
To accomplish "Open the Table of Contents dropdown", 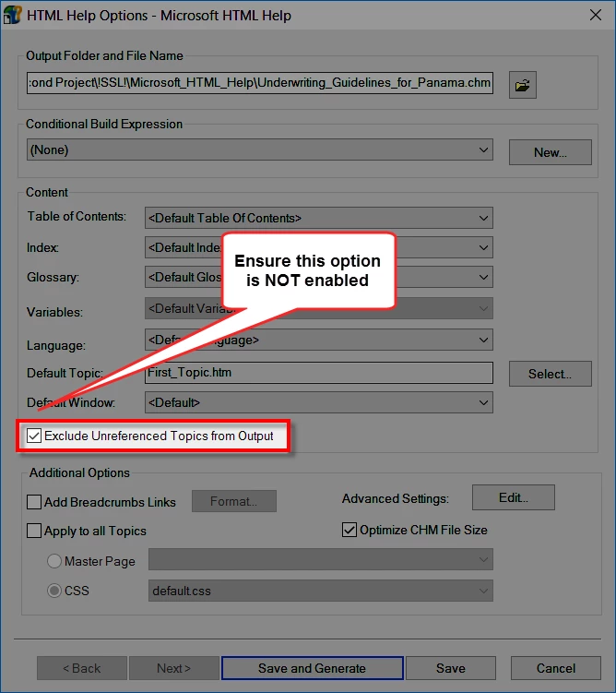I will 319,218.
